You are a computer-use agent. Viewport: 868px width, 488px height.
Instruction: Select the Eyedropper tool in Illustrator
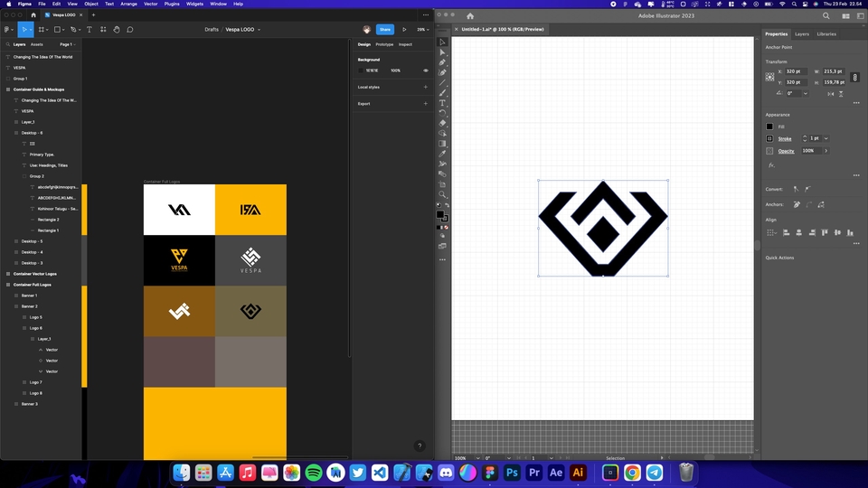pyautogui.click(x=442, y=154)
